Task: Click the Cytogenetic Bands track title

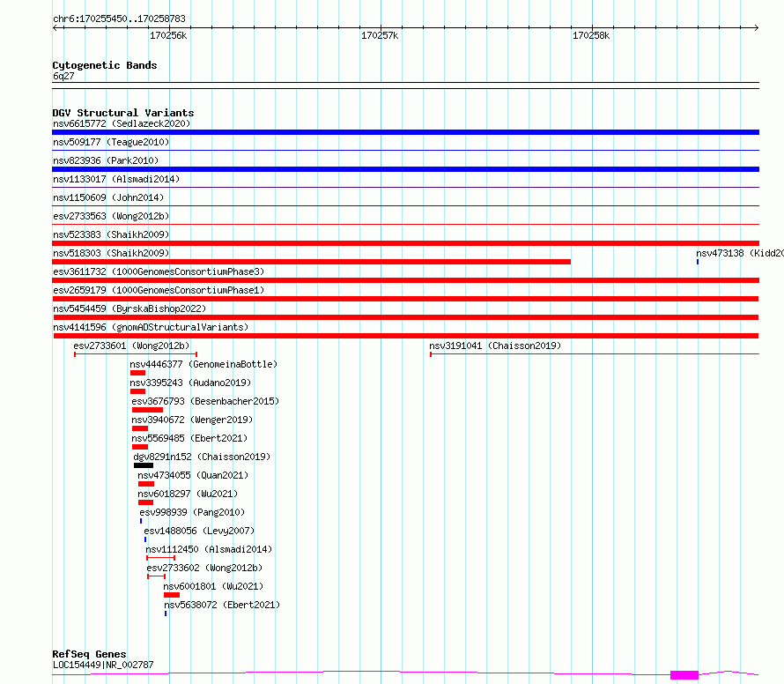Action: (105, 65)
